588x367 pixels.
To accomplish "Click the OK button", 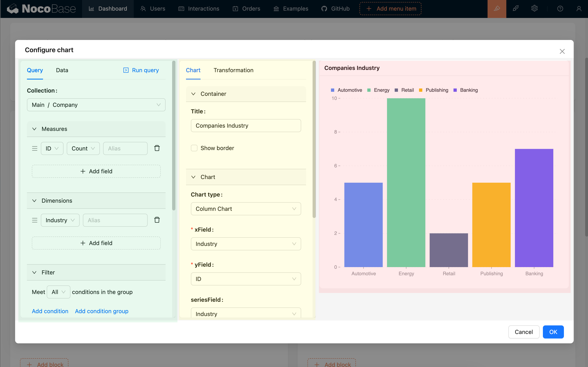I will (x=553, y=332).
